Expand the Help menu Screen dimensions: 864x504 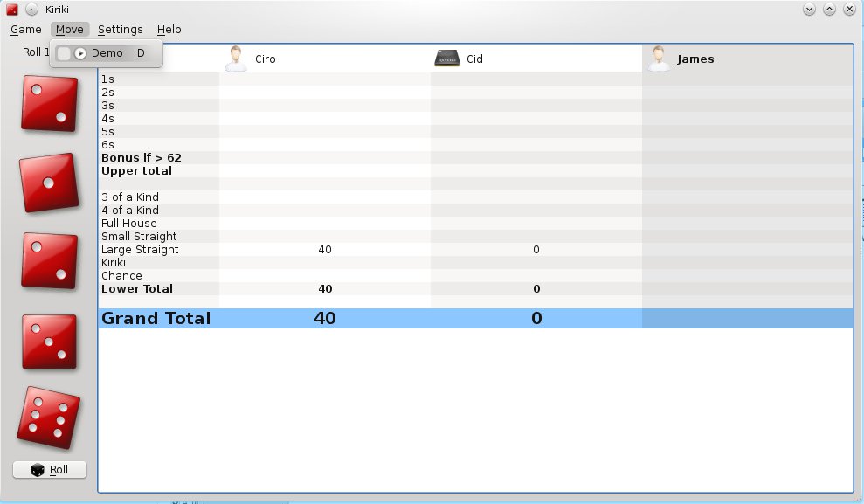coord(169,30)
